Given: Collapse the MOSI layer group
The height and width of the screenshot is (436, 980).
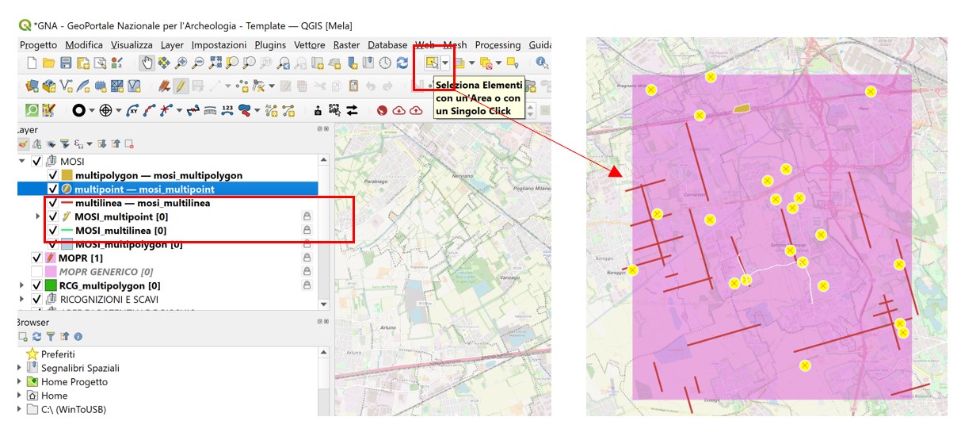Looking at the screenshot, I should [21, 161].
